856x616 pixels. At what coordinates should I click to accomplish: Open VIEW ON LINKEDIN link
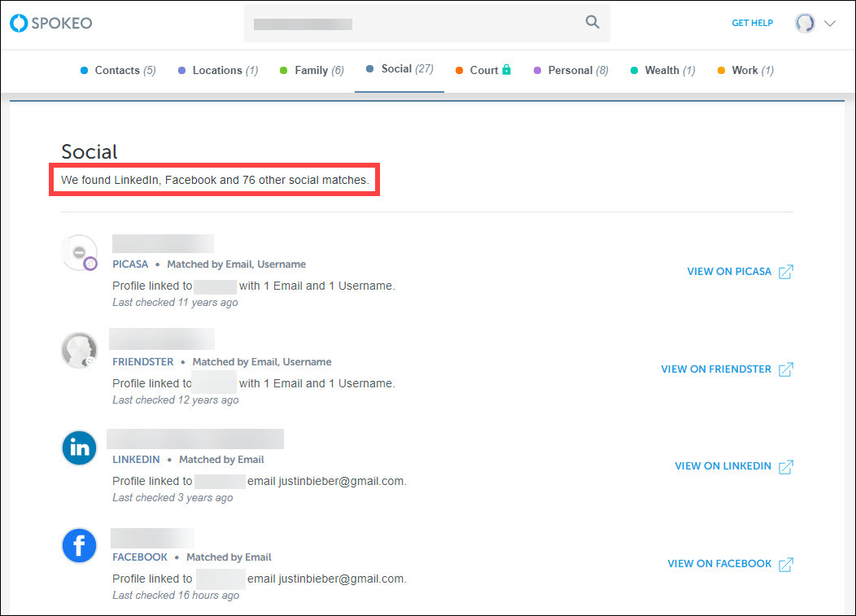[x=723, y=466]
